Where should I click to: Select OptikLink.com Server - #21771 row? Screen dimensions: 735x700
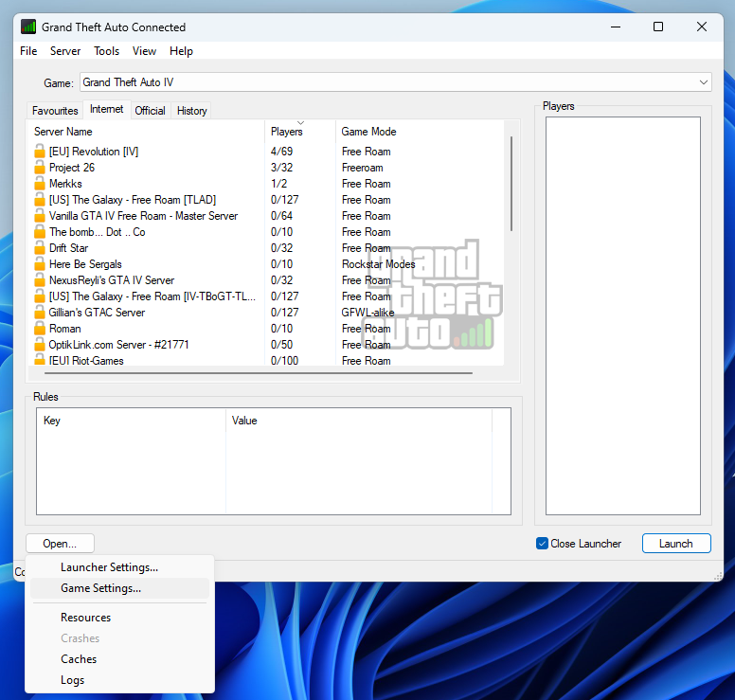point(266,344)
